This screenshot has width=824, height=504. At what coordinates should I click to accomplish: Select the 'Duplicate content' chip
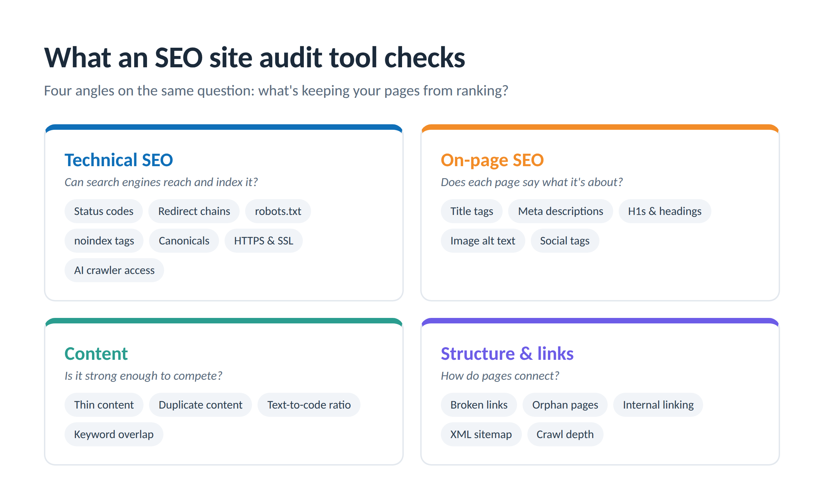(x=200, y=405)
